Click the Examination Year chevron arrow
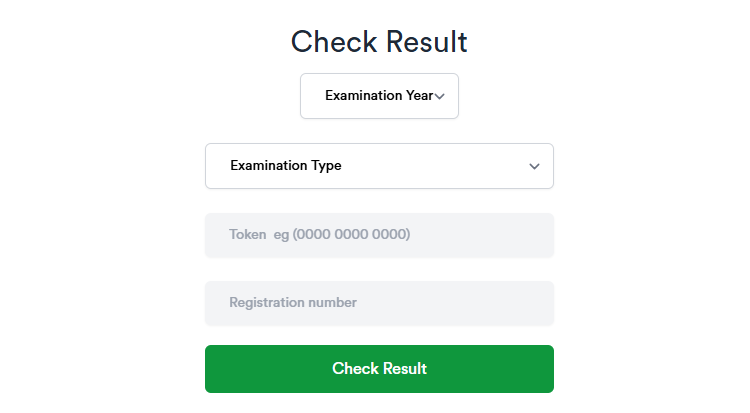 click(x=440, y=97)
